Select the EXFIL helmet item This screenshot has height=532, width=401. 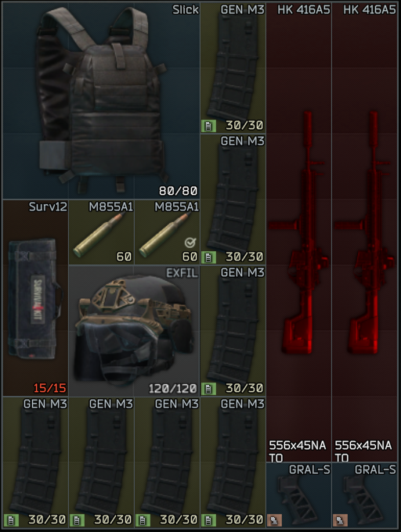134,331
